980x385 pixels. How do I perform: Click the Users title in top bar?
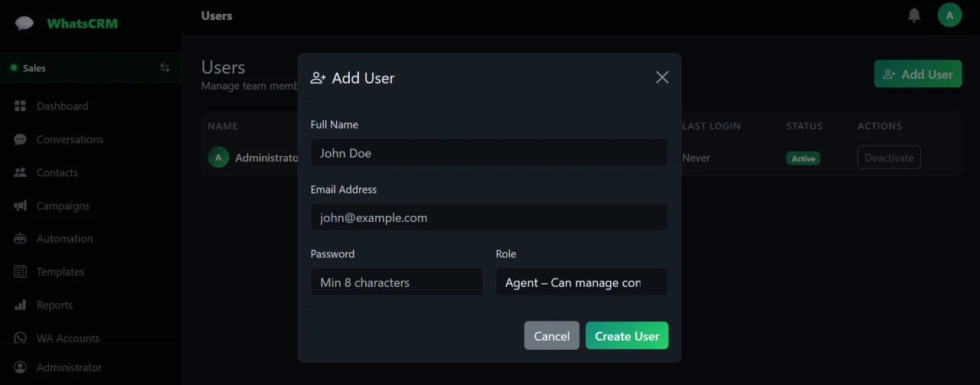tap(217, 15)
